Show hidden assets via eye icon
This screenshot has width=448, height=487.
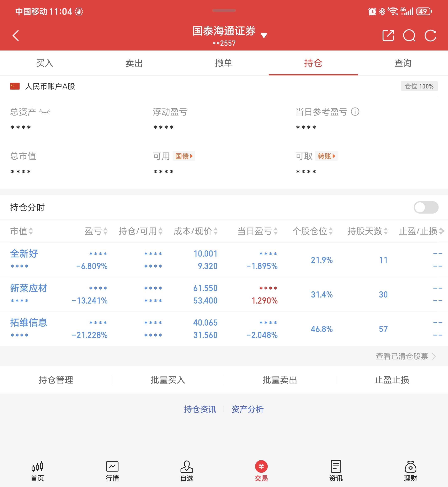[45, 112]
